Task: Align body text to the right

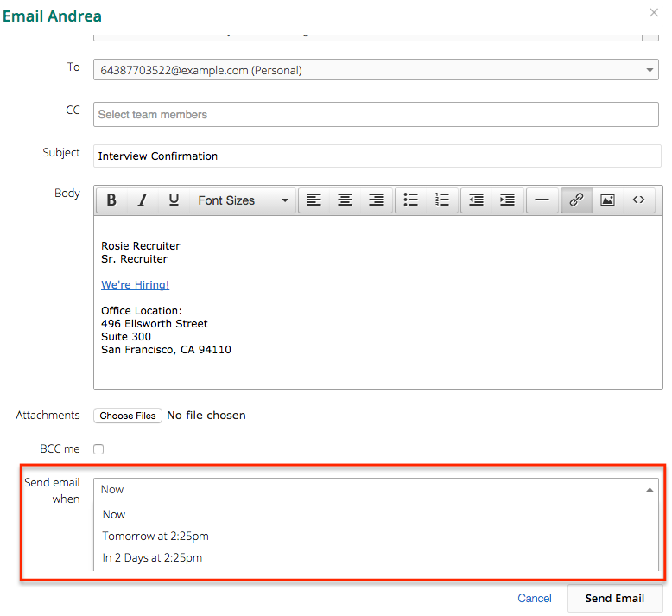Action: [376, 200]
